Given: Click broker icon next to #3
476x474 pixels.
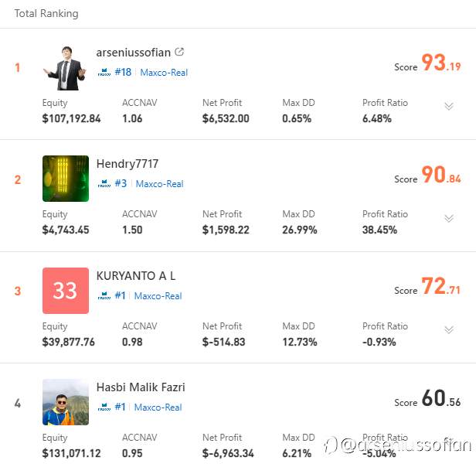Looking at the screenshot, I should (104, 183).
